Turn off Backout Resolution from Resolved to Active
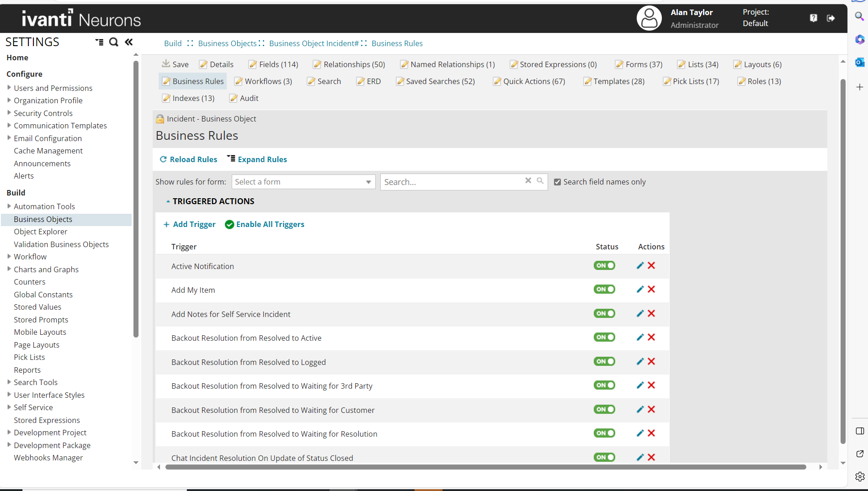The image size is (868, 491). [604, 337]
